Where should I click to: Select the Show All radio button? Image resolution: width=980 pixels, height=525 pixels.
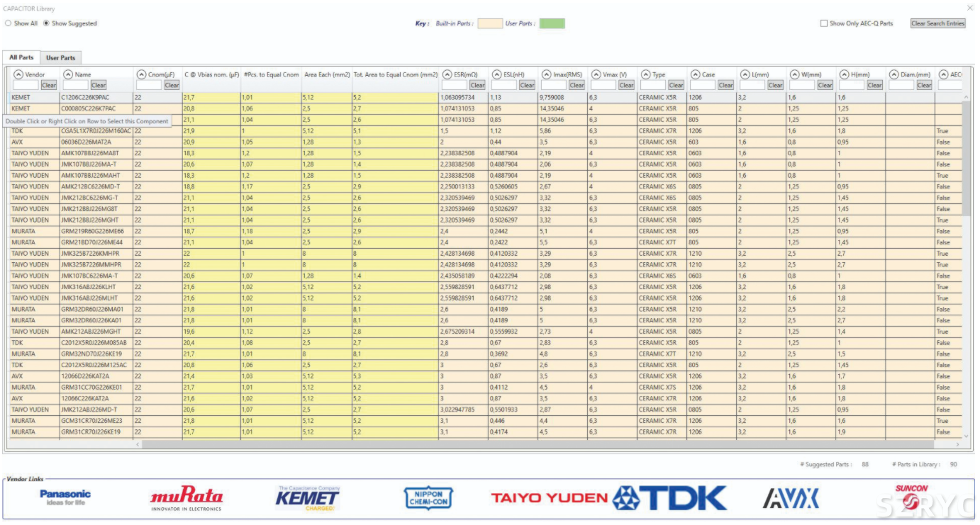click(9, 23)
